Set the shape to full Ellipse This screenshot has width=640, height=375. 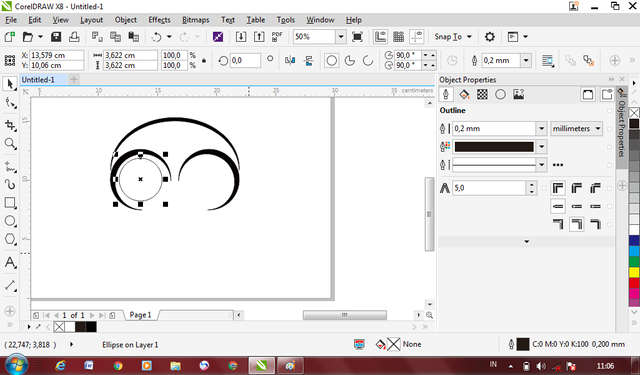click(x=331, y=61)
